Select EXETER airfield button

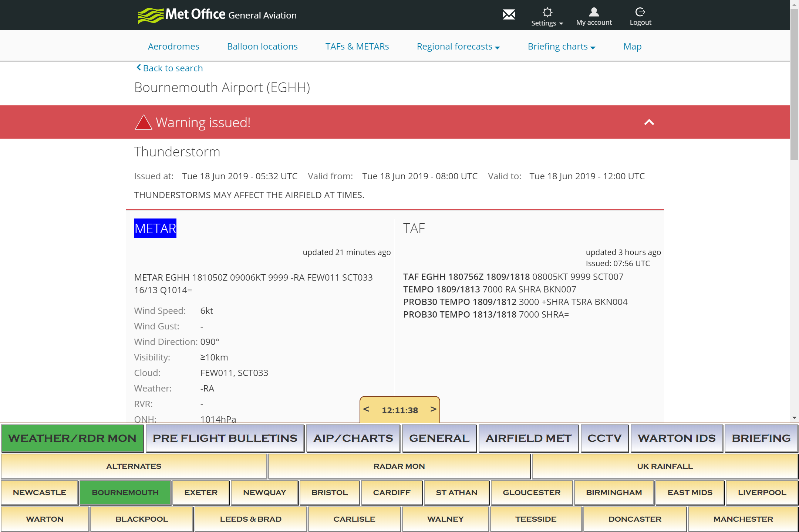pyautogui.click(x=201, y=493)
